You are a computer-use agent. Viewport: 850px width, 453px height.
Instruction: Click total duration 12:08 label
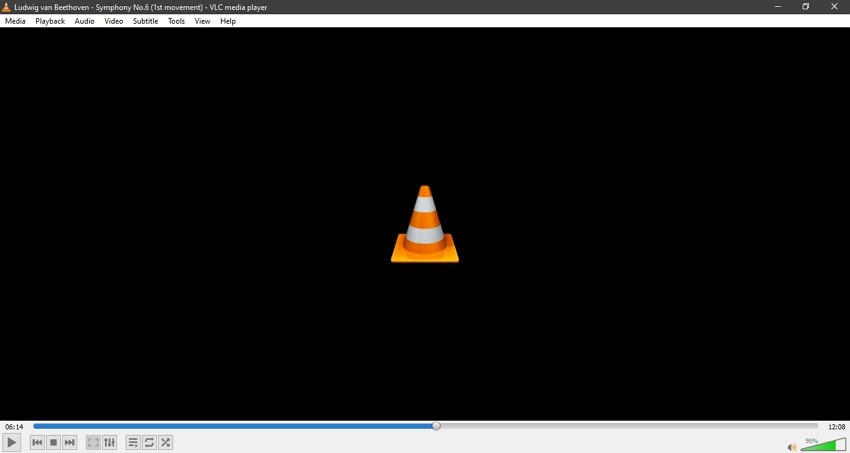(x=837, y=427)
